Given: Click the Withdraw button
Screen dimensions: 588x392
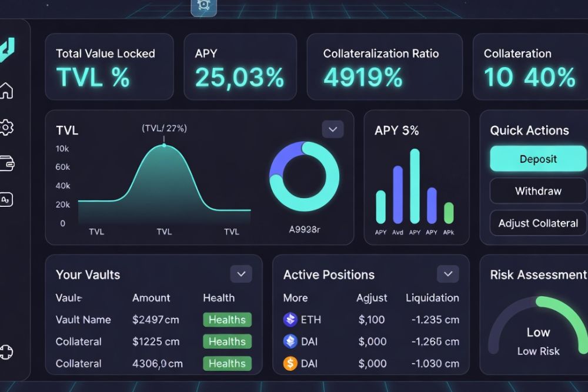Looking at the screenshot, I should 537,191.
